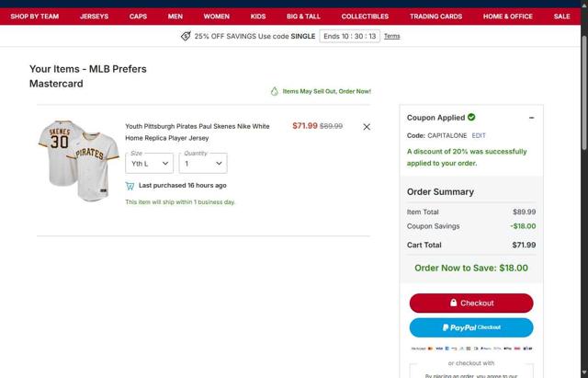
Task: Click the flame icon beside sell out warning
Action: click(x=274, y=91)
